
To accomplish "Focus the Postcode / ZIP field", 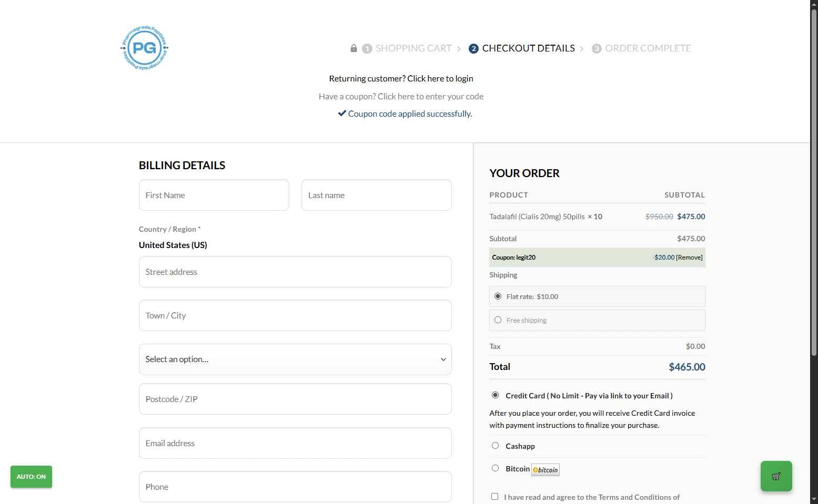I will 295,399.
